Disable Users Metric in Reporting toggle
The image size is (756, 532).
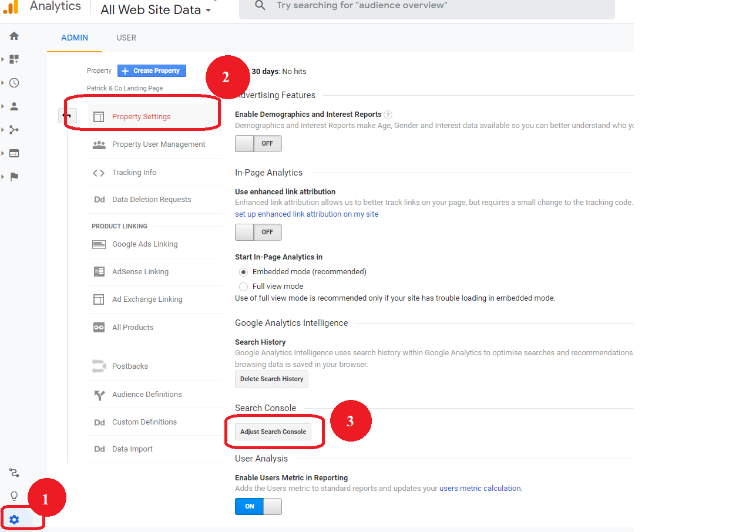coord(258,506)
